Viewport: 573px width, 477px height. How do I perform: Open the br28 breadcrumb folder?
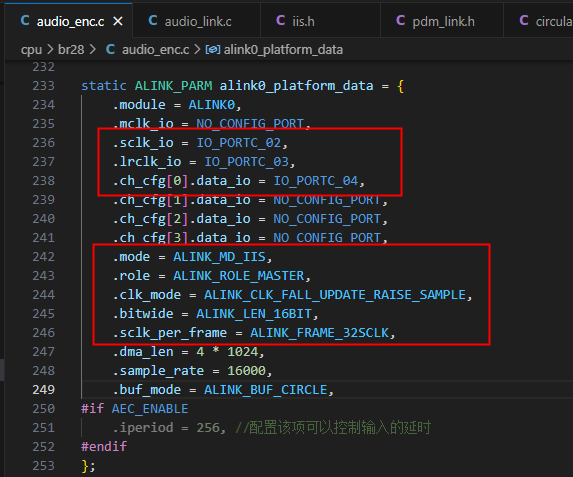coord(71,50)
